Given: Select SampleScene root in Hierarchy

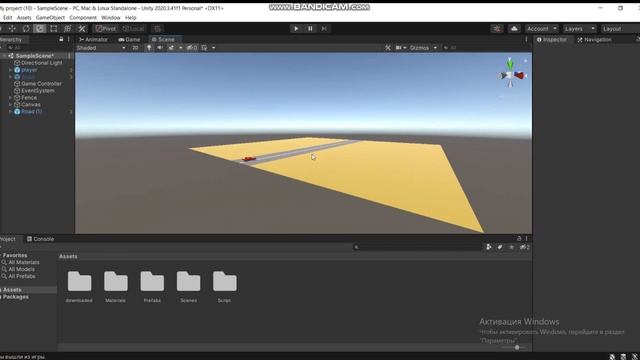Looking at the screenshot, I should [x=34, y=56].
